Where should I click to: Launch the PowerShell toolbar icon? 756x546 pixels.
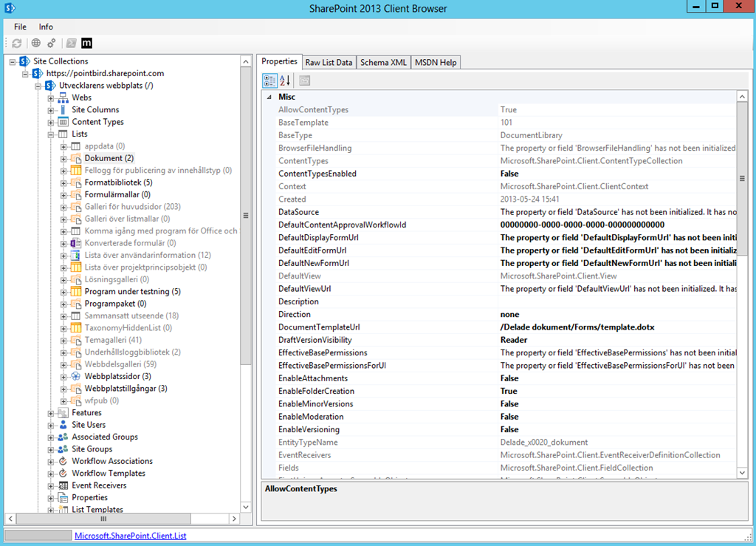(71, 44)
